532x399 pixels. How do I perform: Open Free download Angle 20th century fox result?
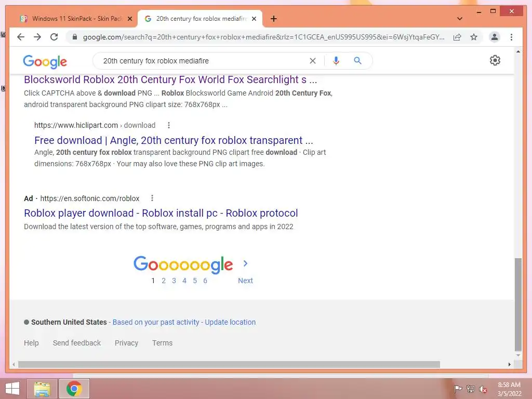click(x=174, y=140)
